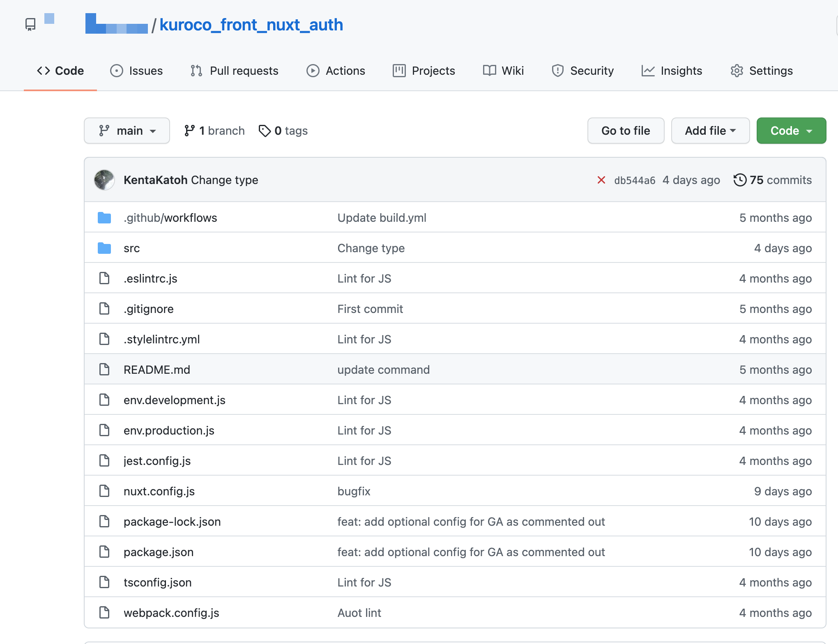Open the src folder icon

click(104, 248)
